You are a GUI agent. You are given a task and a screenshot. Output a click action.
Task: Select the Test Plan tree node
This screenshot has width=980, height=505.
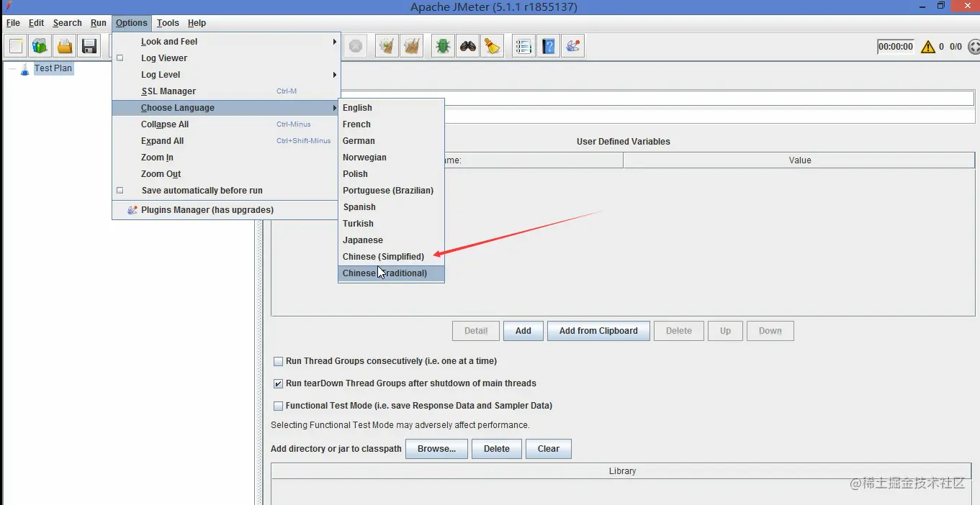point(53,68)
